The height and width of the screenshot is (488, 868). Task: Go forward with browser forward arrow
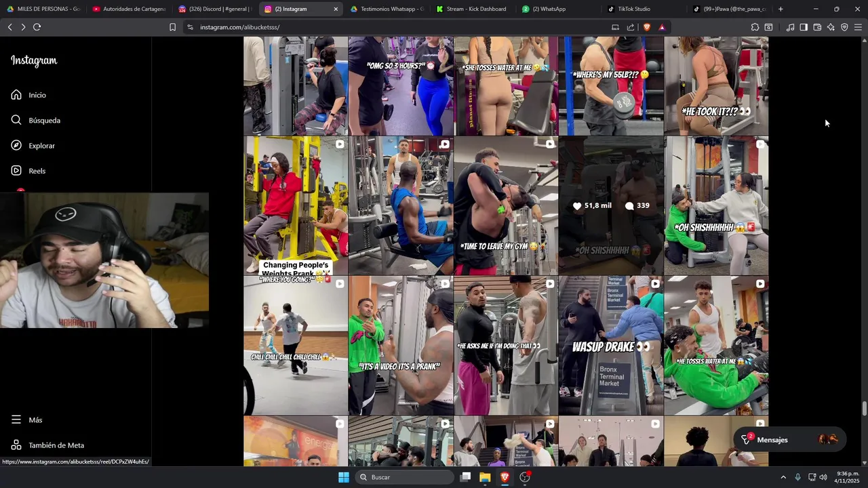(23, 27)
